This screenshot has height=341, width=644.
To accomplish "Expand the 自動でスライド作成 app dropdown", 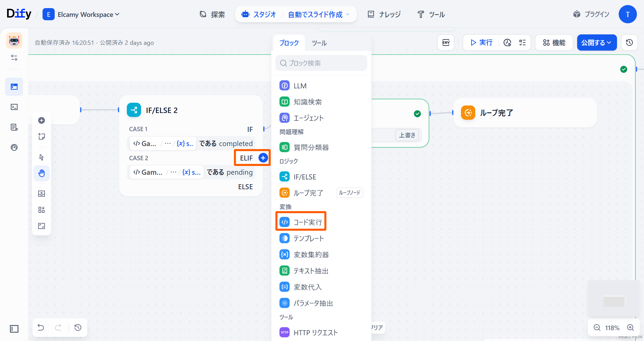I will [319, 15].
